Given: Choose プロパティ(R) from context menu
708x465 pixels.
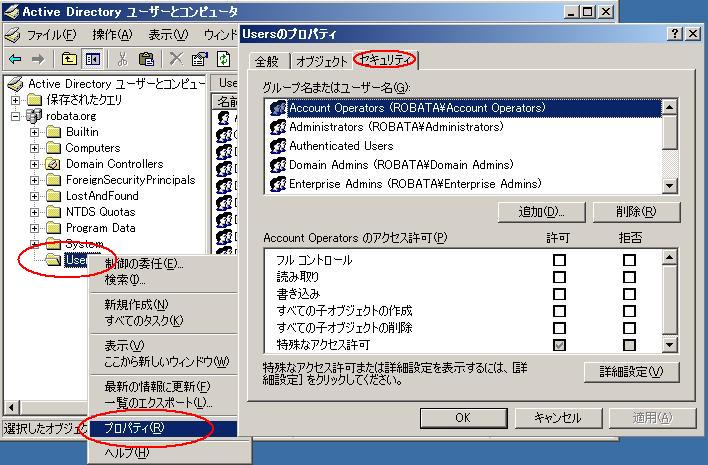Looking at the screenshot, I should click(x=163, y=428).
